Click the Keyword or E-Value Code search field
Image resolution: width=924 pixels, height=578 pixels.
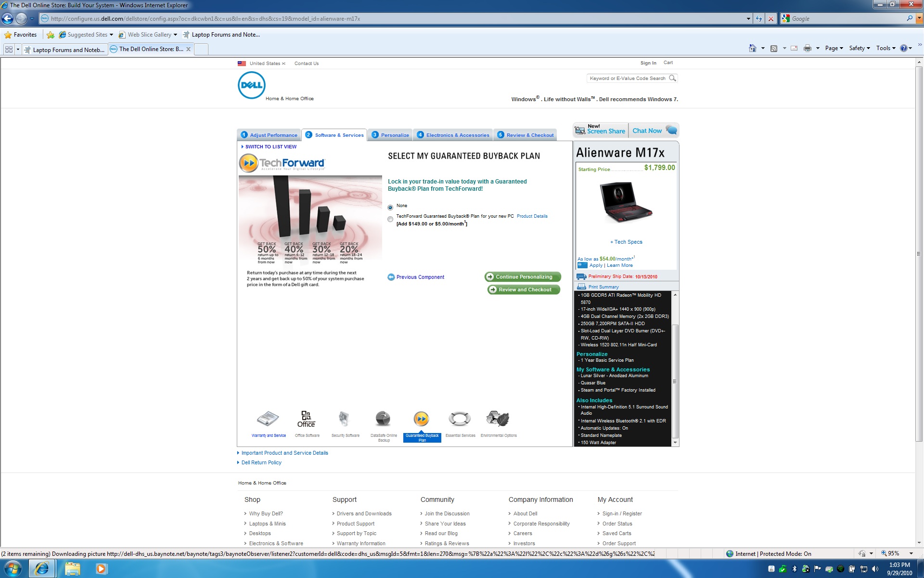pyautogui.click(x=628, y=78)
